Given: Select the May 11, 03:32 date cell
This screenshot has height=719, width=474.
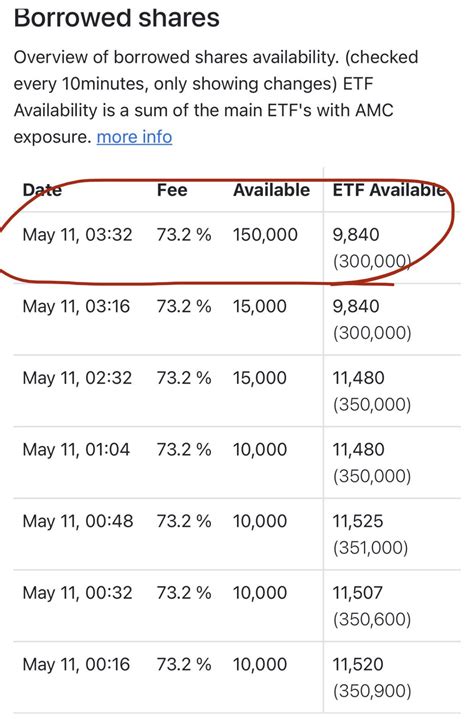Looking at the screenshot, I should coord(77,235).
